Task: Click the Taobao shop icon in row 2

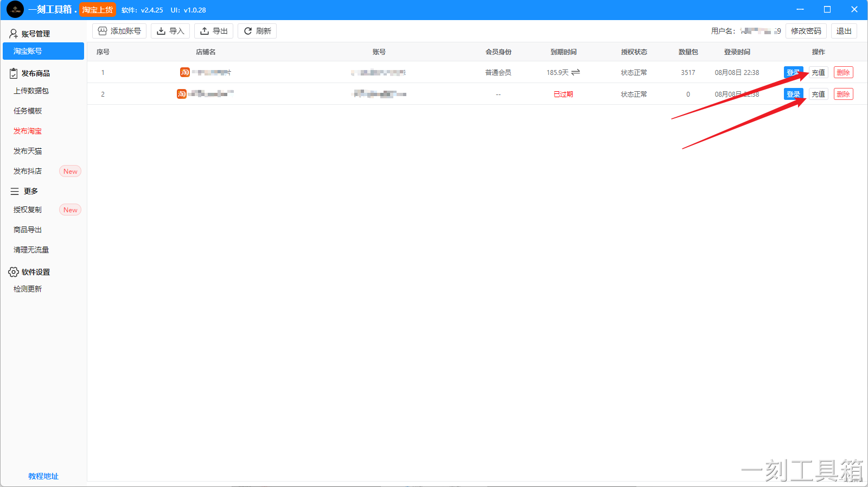Action: [182, 94]
